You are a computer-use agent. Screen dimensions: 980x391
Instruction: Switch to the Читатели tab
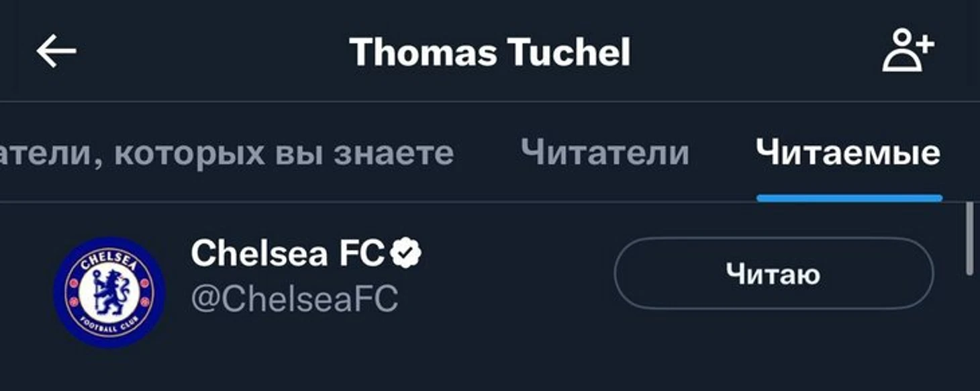click(x=605, y=153)
